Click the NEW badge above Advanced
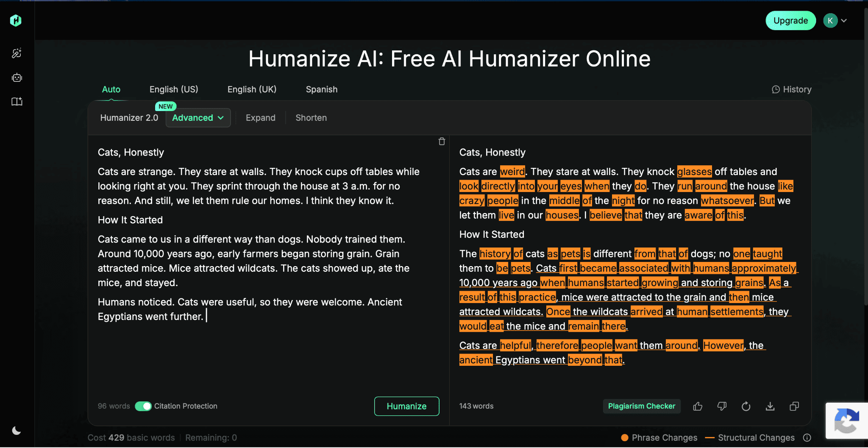This screenshot has height=448, width=868. [166, 106]
